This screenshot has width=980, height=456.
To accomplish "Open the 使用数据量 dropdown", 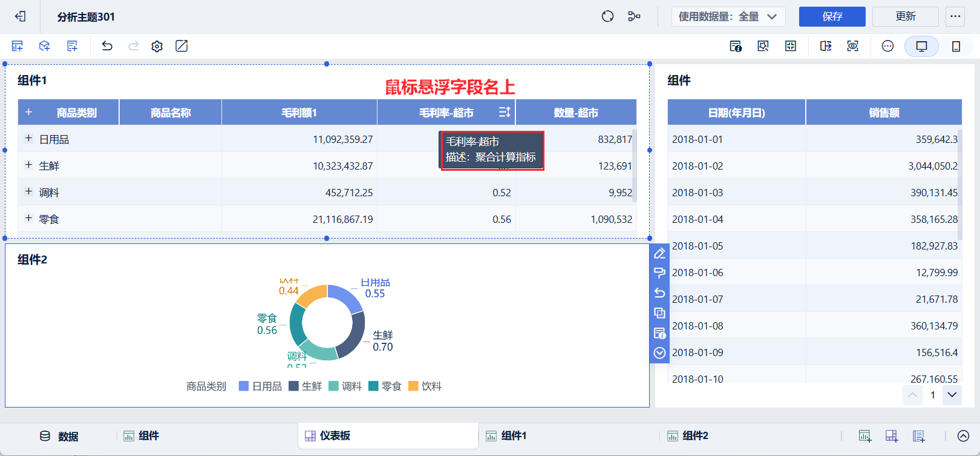I will pyautogui.click(x=728, y=16).
